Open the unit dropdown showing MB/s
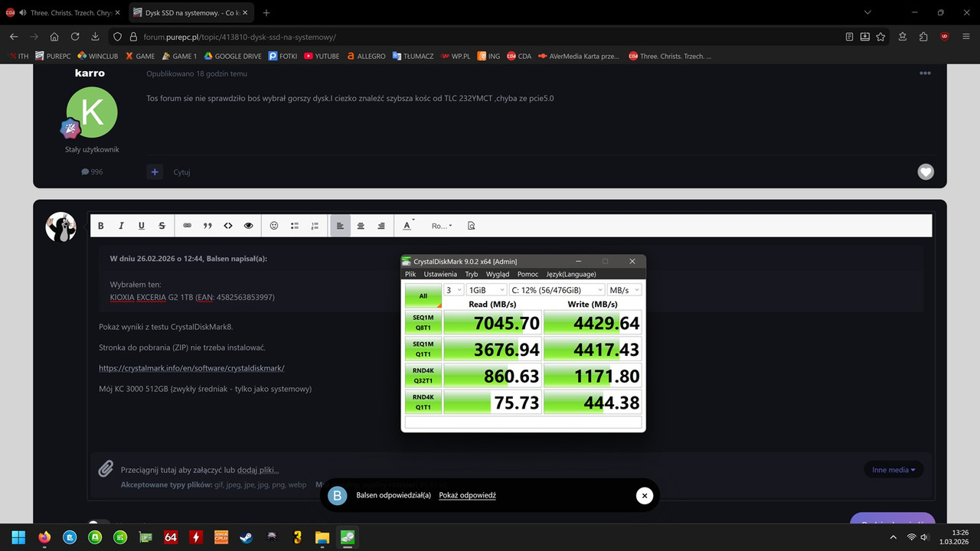Viewport: 980px width, 551px height. (624, 290)
